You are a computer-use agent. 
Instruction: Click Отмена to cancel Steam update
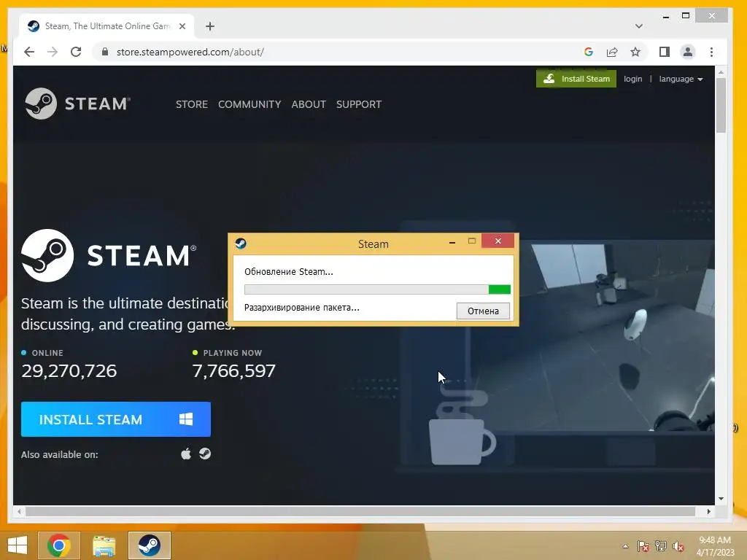click(483, 311)
